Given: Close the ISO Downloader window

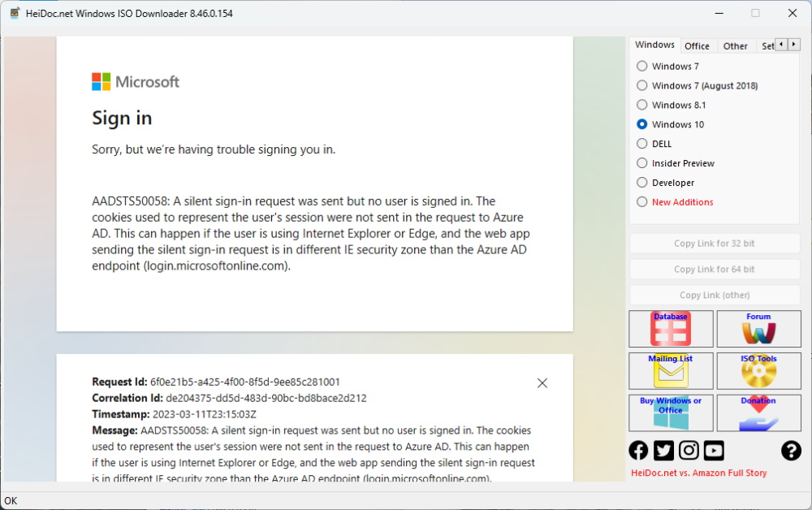Looking at the screenshot, I should click(793, 13).
